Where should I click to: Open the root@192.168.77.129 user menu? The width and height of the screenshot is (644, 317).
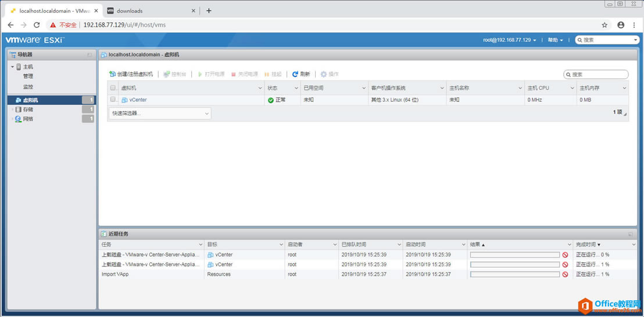[x=510, y=40]
